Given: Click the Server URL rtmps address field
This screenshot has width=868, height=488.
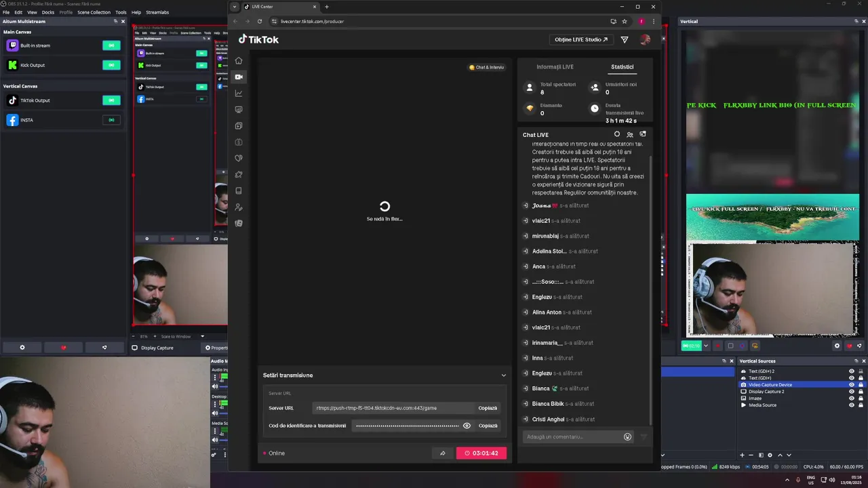Looking at the screenshot, I should click(x=394, y=408).
